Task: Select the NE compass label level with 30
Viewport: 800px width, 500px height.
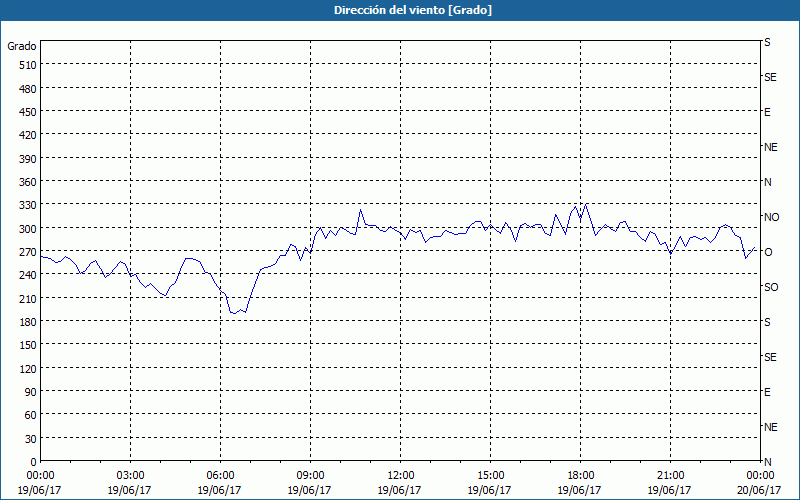Action: 771,427
